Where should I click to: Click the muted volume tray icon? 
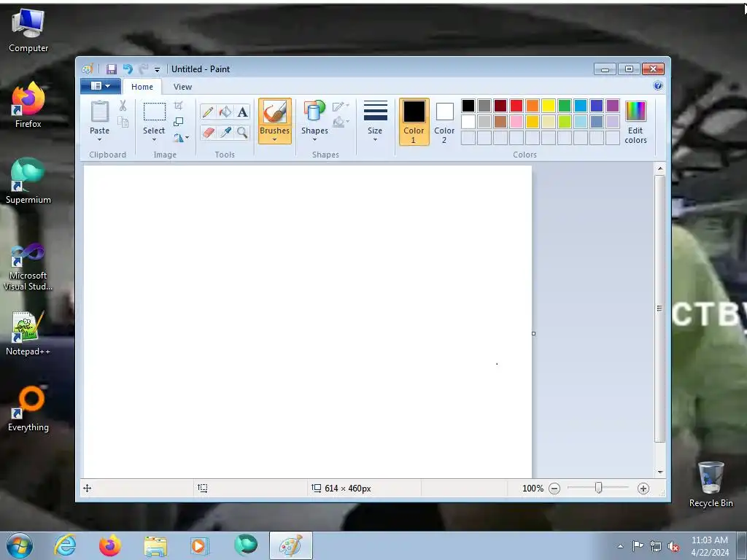click(x=673, y=546)
